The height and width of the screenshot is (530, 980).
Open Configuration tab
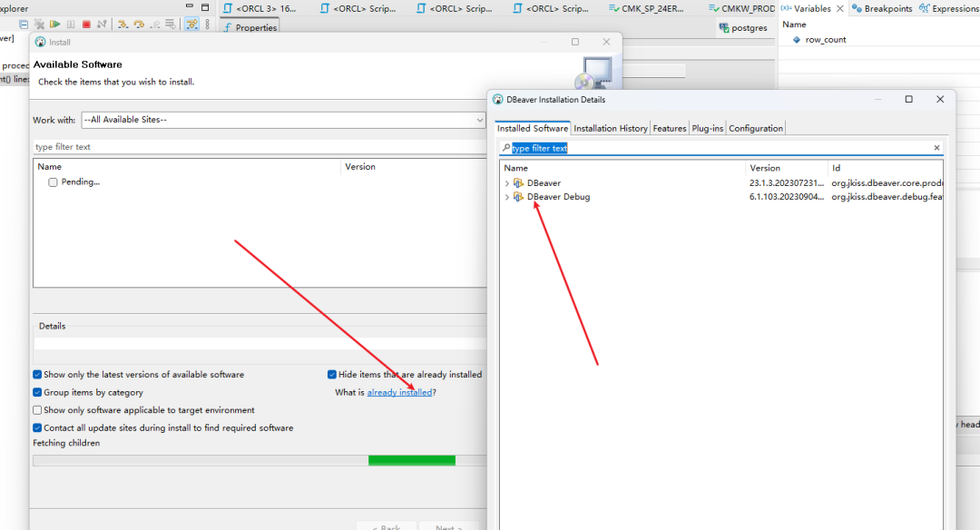(755, 128)
